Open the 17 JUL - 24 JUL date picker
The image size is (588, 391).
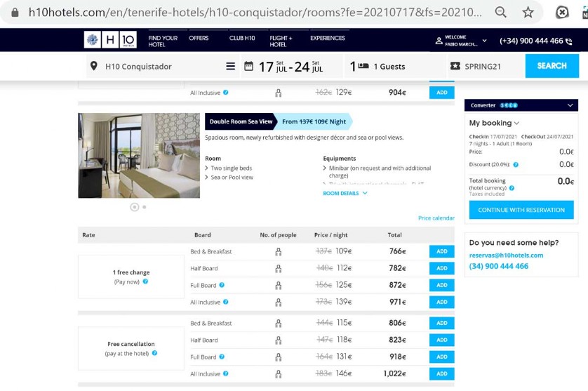[291, 67]
